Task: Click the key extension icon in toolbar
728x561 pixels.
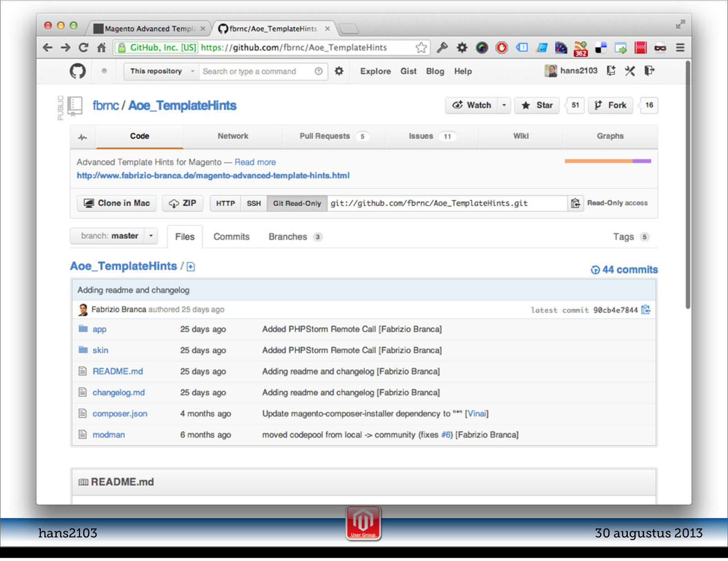Action: click(442, 47)
